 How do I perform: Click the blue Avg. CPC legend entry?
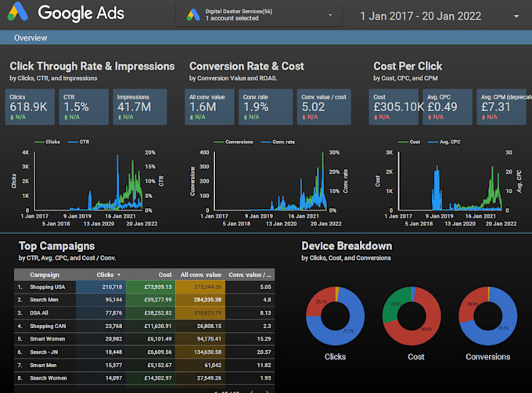[x=444, y=142]
